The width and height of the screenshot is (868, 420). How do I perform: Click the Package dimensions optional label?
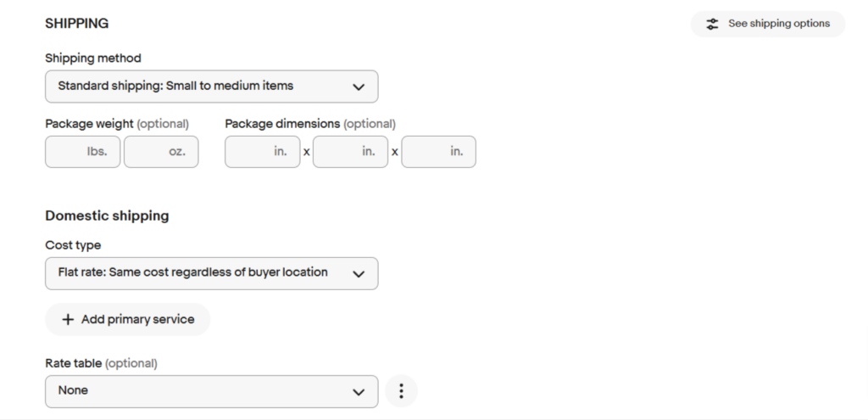[x=310, y=124]
